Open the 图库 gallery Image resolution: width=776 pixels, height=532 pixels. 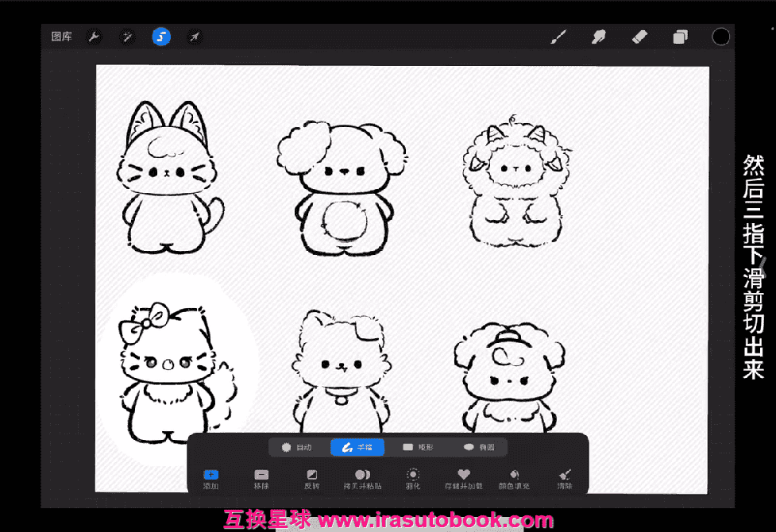61,37
